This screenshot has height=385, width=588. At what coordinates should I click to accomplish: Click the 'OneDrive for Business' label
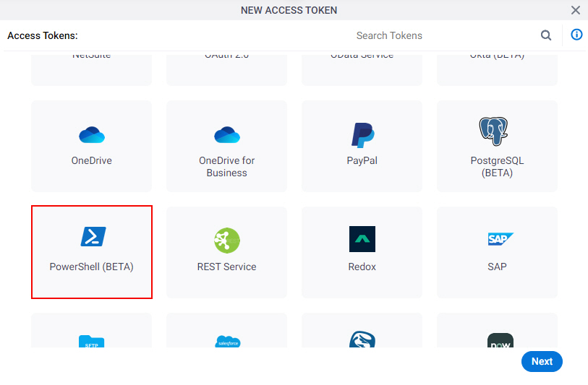[227, 167]
